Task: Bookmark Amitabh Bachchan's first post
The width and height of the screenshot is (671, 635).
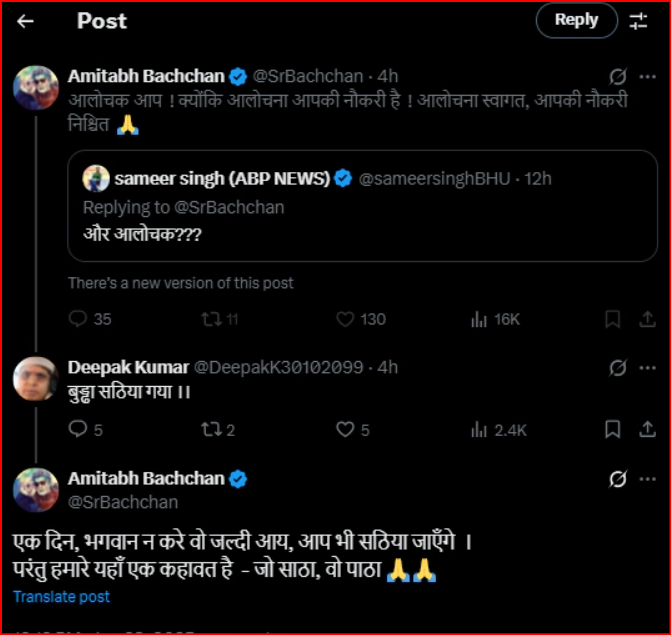Action: (x=612, y=319)
